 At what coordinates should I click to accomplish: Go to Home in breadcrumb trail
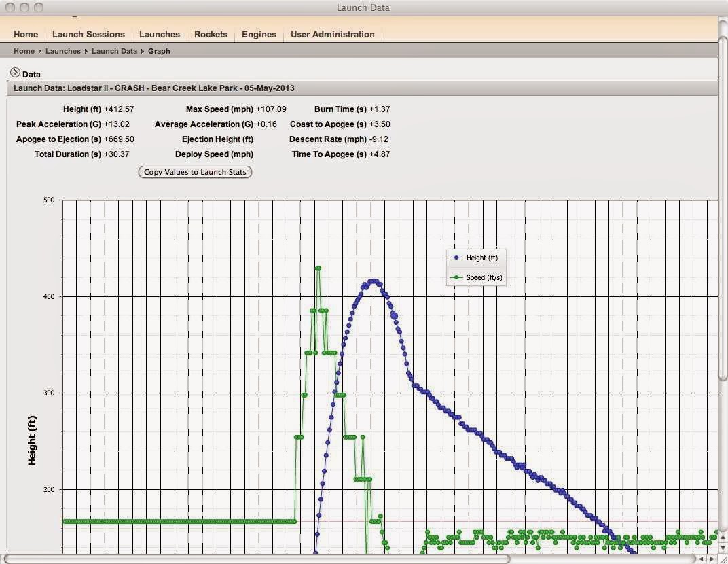tap(24, 51)
